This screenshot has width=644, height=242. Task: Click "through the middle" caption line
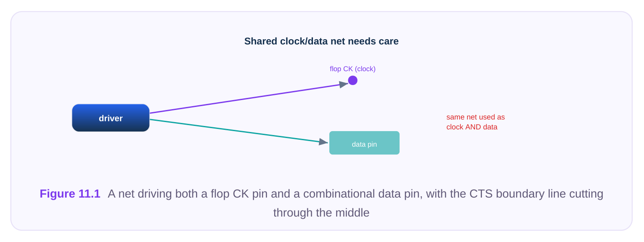tap(322, 213)
